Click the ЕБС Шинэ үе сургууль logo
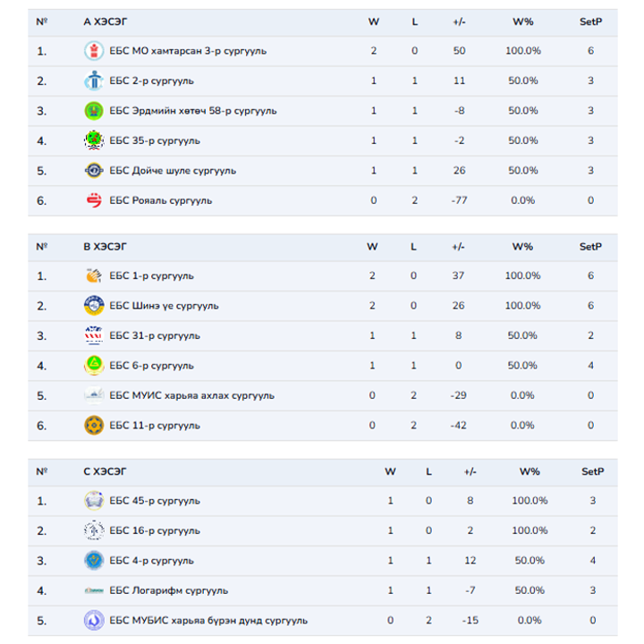644x644 pixels. point(94,306)
